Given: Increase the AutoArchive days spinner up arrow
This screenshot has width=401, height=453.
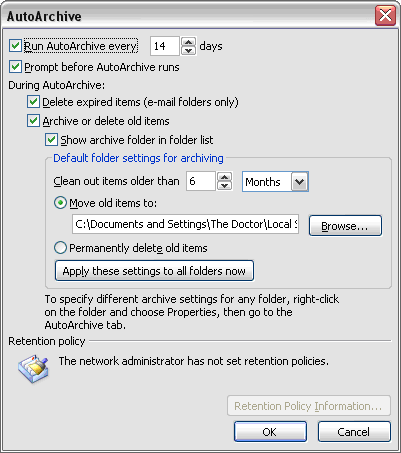Looking at the screenshot, I should pos(189,42).
